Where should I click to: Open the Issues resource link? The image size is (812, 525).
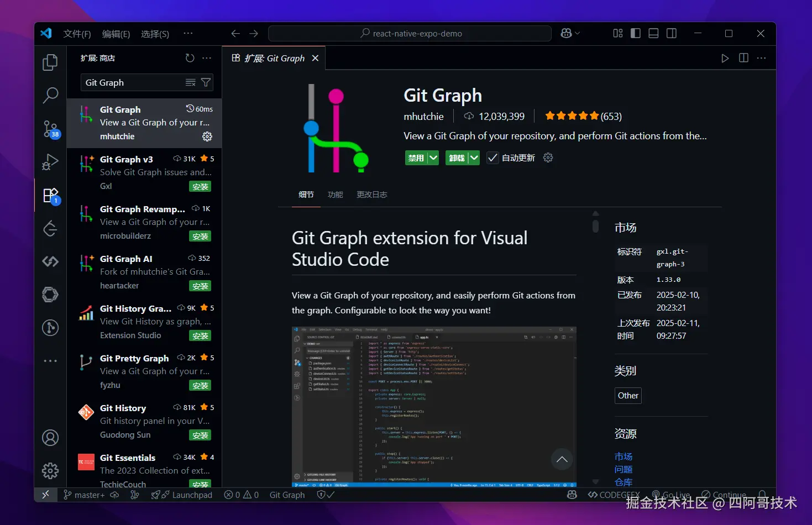624,469
